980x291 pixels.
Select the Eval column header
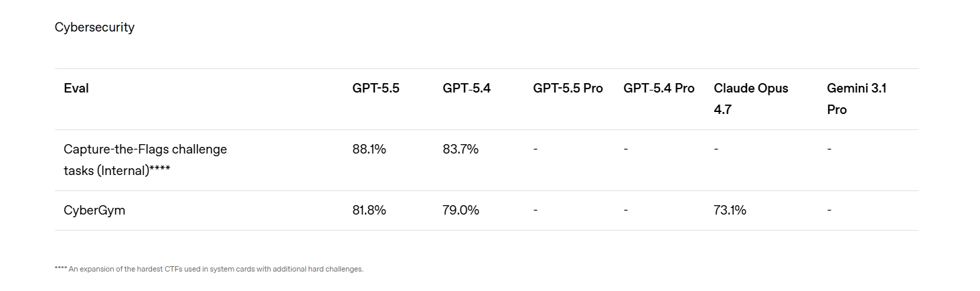(76, 89)
